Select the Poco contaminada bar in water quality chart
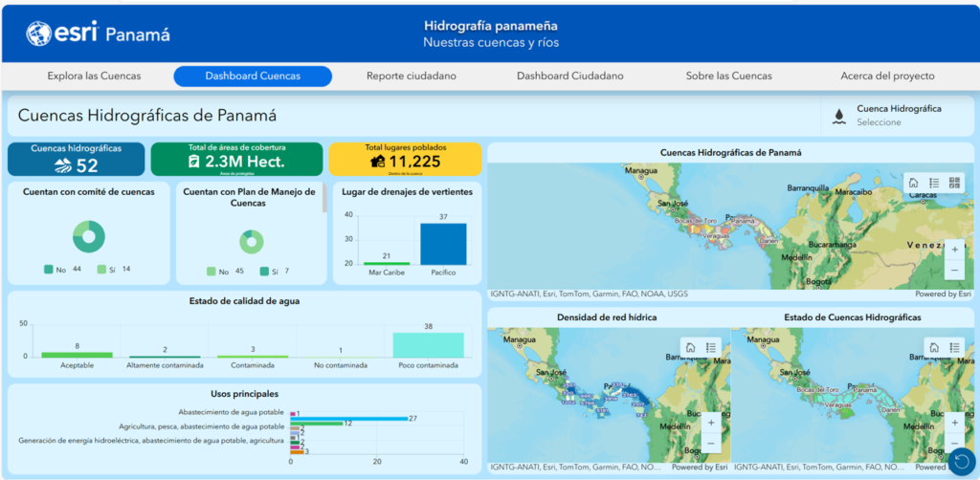The height and width of the screenshot is (480, 980). (428, 344)
